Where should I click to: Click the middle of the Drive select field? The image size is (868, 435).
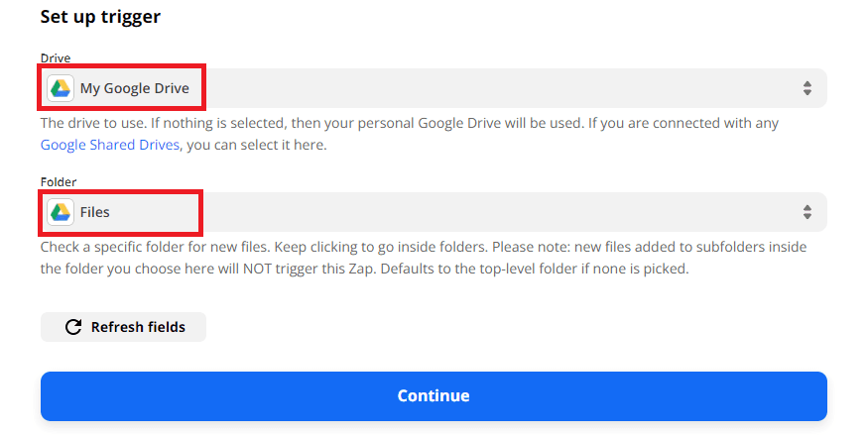(x=434, y=88)
